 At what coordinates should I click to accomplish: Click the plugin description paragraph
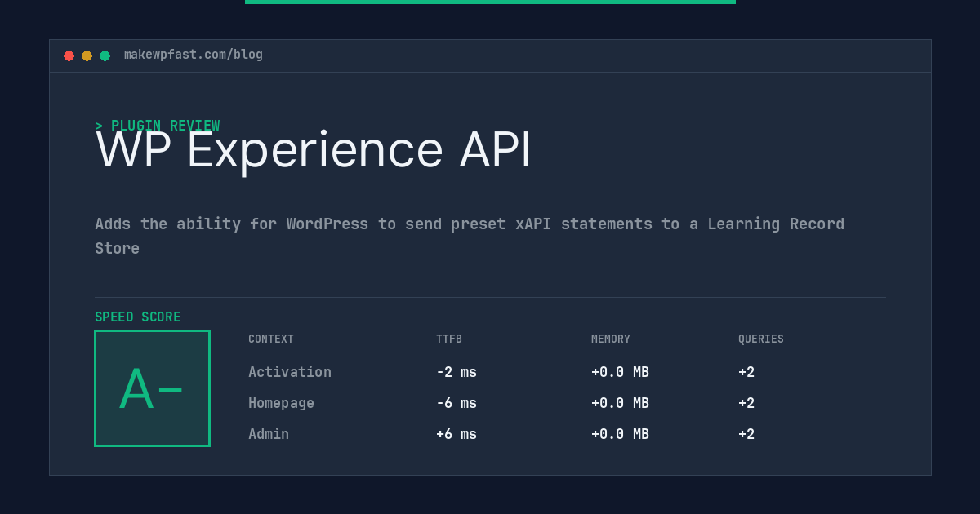(470, 236)
